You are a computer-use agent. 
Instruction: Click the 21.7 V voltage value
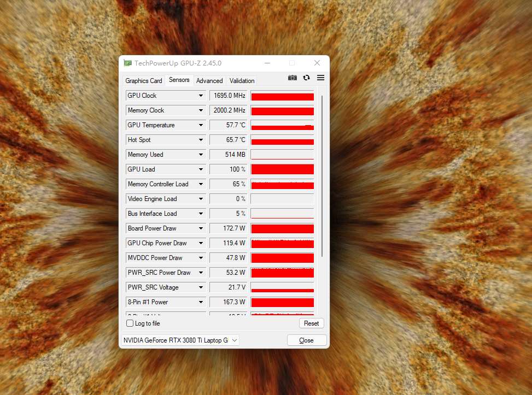click(x=229, y=287)
